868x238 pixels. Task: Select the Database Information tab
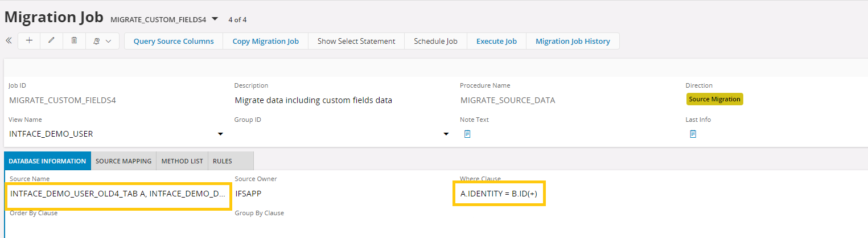click(x=47, y=161)
